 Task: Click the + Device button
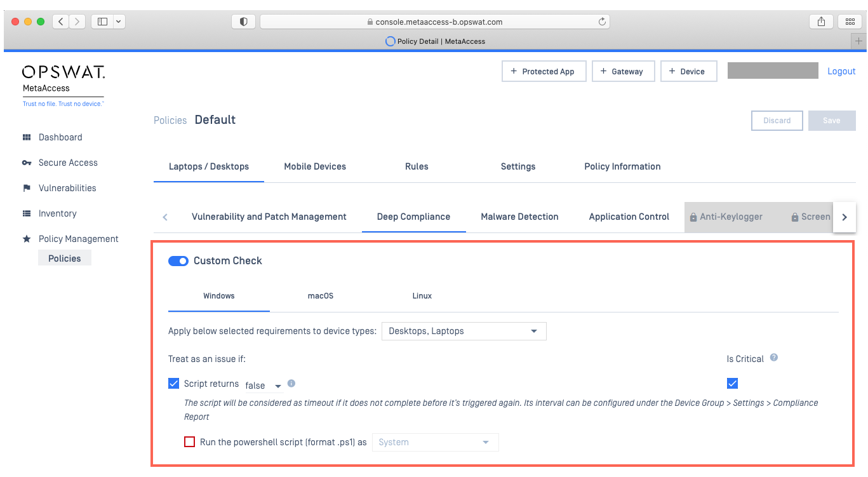pos(688,71)
